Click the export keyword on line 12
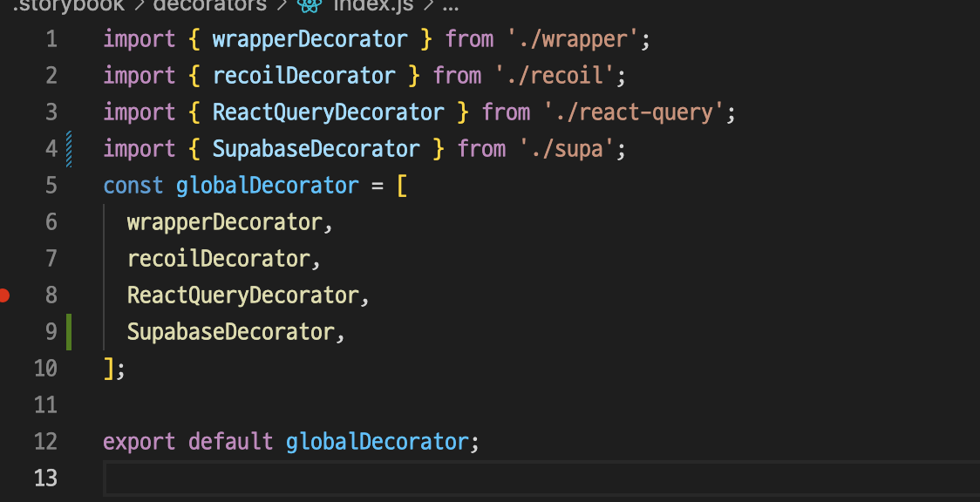This screenshot has height=502, width=980. 140,442
